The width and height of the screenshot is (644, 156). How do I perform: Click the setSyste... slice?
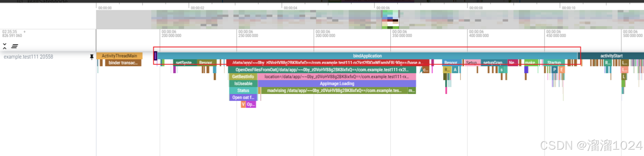tap(185, 63)
